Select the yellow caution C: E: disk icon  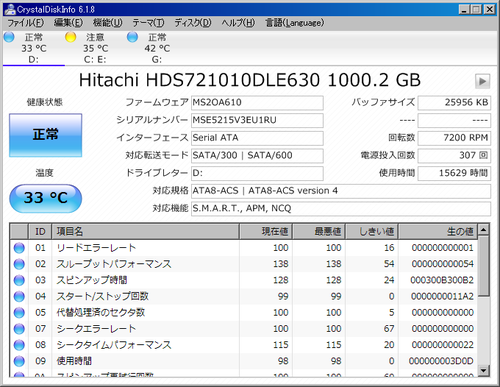click(71, 37)
